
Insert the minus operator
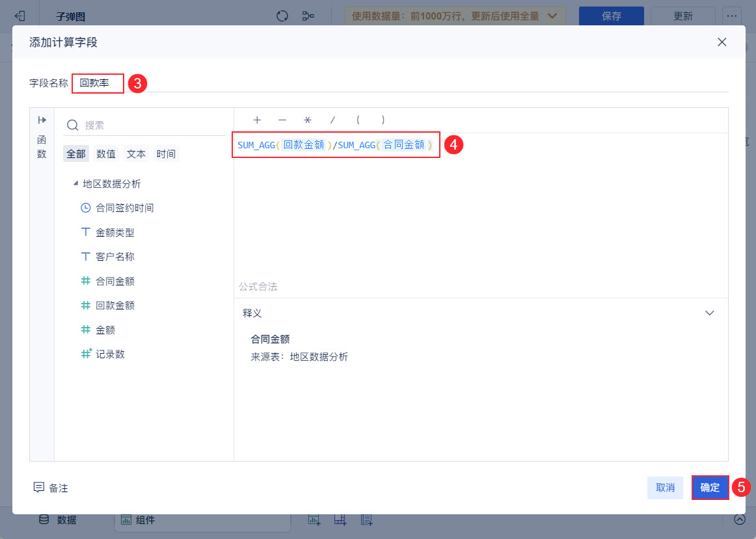(282, 120)
